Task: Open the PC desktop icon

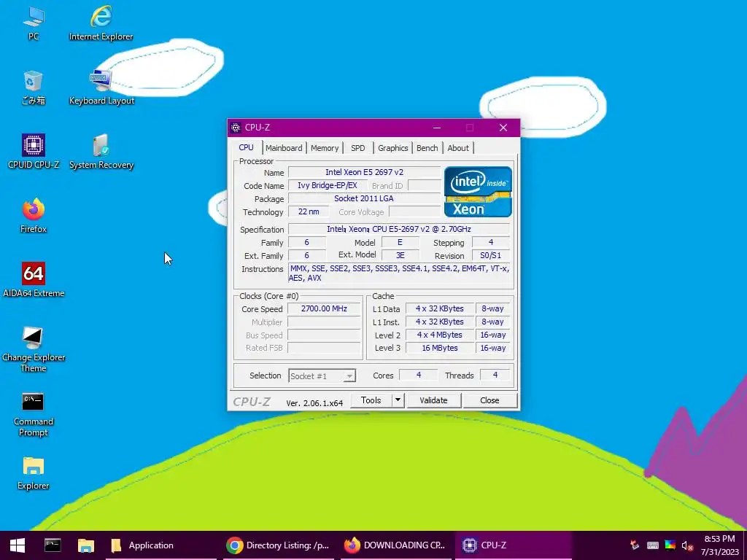Action: click(x=34, y=24)
